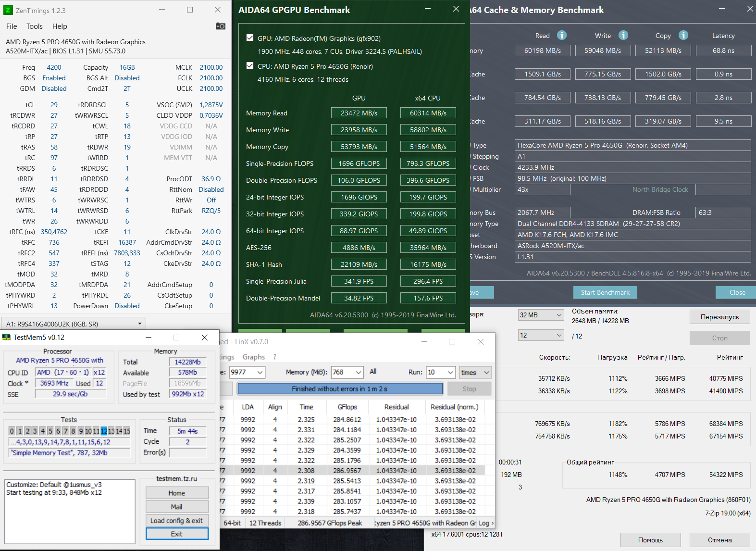
Task: Open the ZenTimings Help menu
Action: 60,26
